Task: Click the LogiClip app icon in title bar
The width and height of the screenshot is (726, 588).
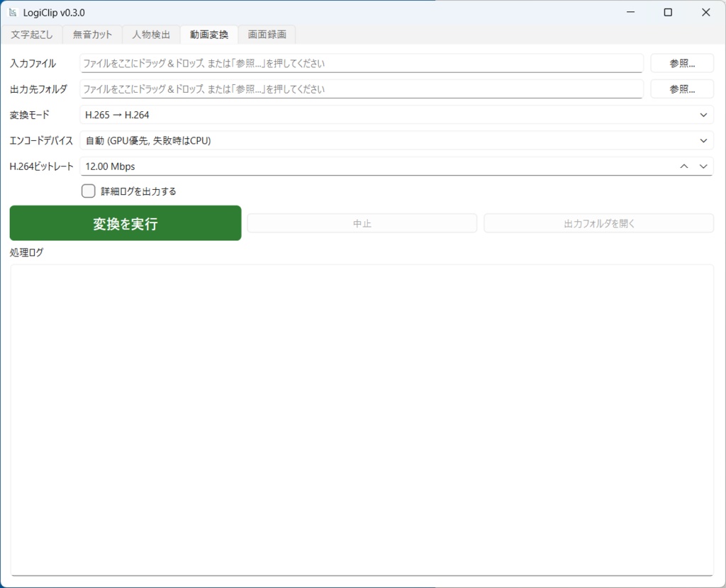Action: [13, 13]
